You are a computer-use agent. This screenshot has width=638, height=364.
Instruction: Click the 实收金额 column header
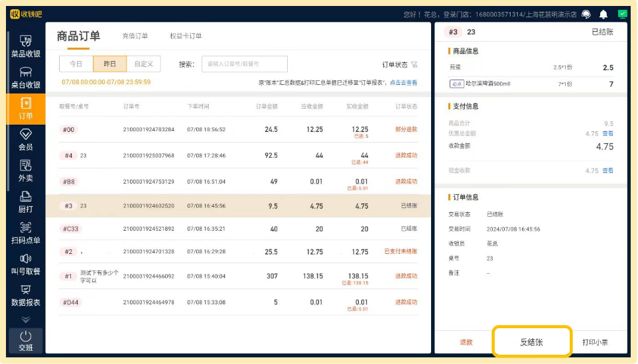point(357,106)
